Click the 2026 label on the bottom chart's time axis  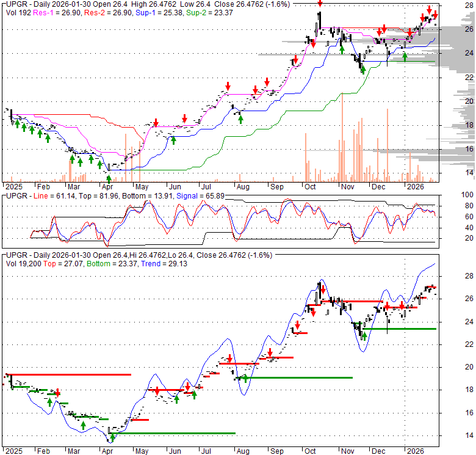(415, 451)
